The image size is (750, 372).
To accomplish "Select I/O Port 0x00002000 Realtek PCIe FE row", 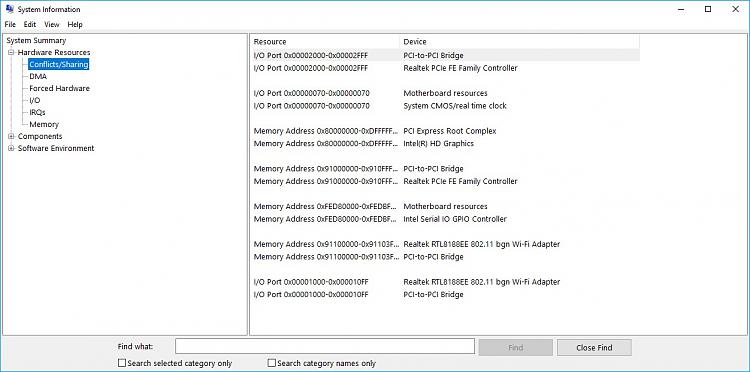I will click(445, 68).
